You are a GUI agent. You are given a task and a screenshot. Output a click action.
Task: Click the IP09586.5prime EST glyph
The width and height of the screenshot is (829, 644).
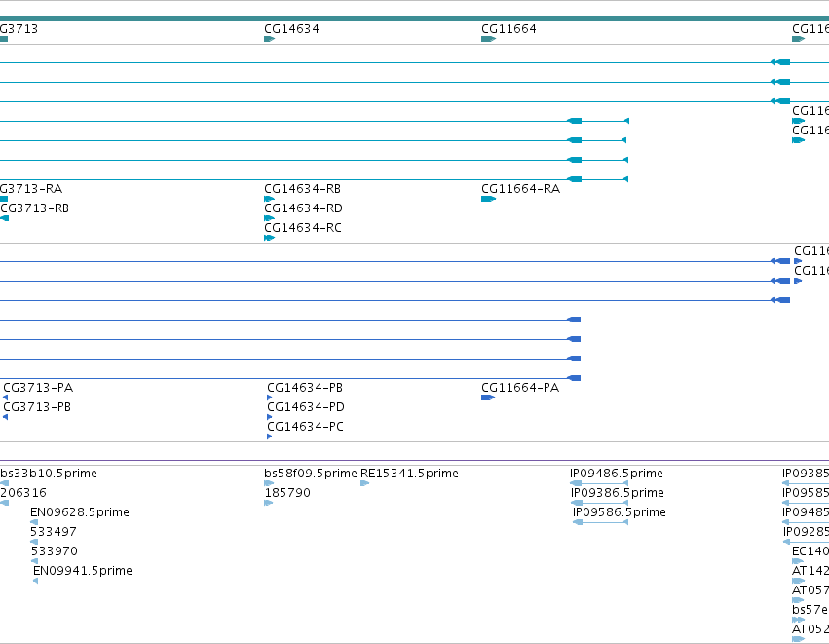click(601, 522)
